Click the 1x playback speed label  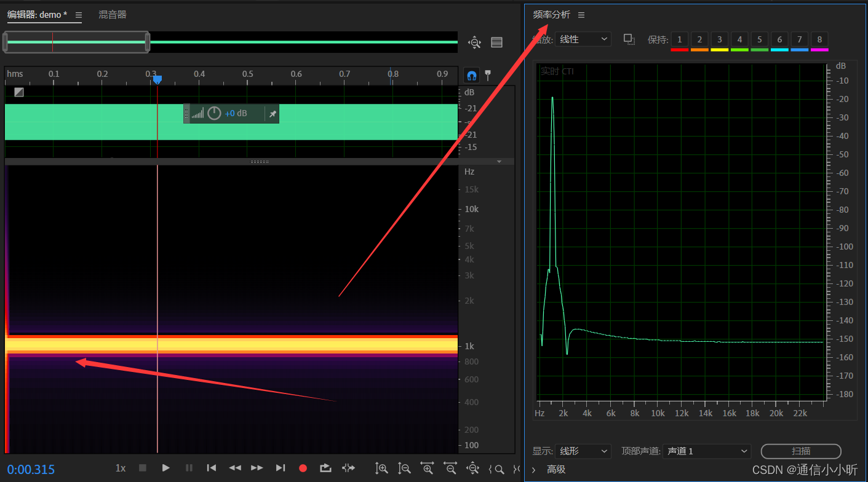121,468
